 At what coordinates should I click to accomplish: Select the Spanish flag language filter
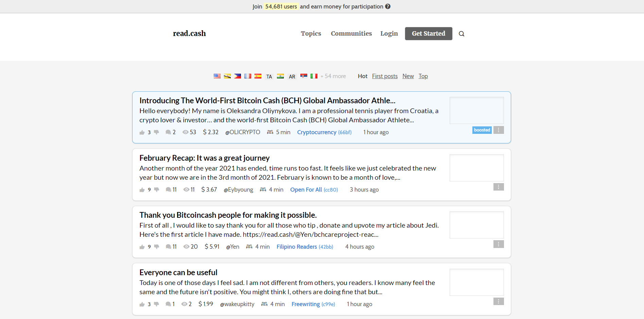tap(258, 76)
